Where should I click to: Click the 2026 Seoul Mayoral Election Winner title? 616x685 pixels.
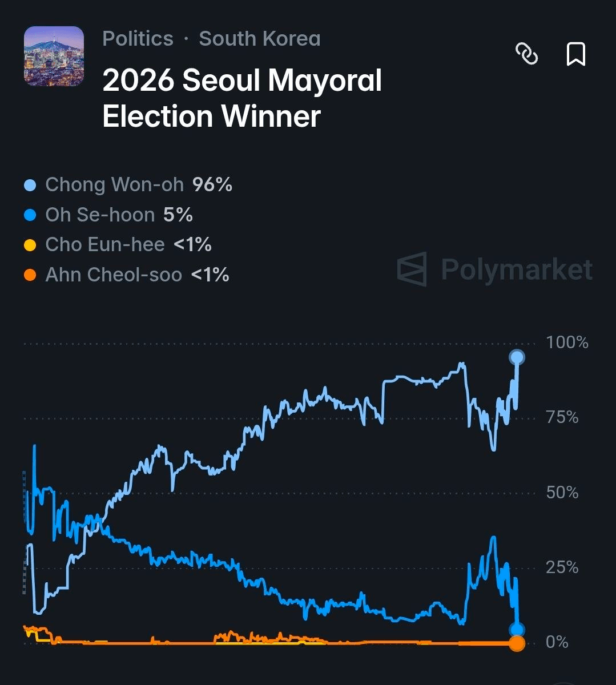242,98
